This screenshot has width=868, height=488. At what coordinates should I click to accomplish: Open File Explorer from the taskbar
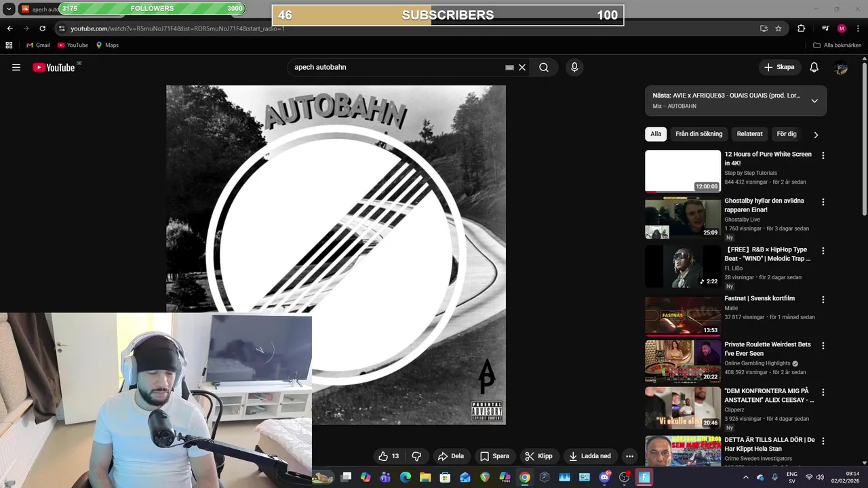click(x=425, y=477)
